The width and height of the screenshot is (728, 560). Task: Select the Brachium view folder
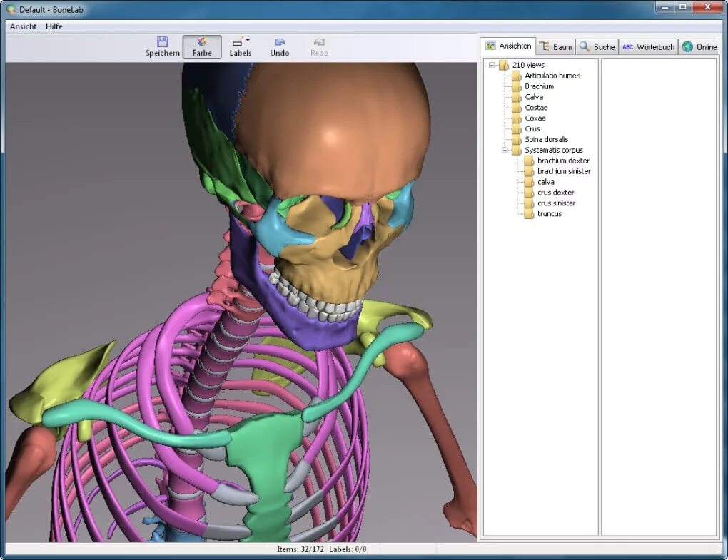[539, 86]
